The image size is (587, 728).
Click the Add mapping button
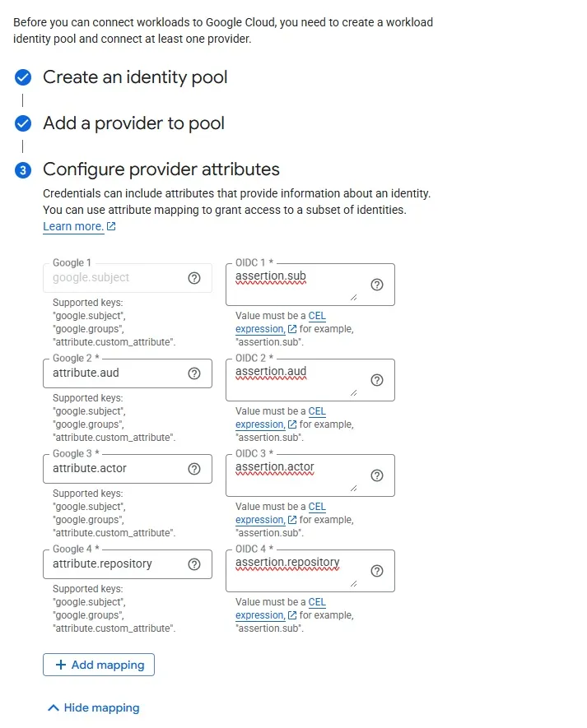[x=99, y=665]
